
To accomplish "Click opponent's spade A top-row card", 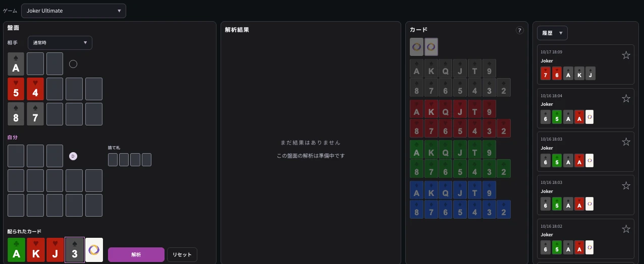I will [16, 64].
